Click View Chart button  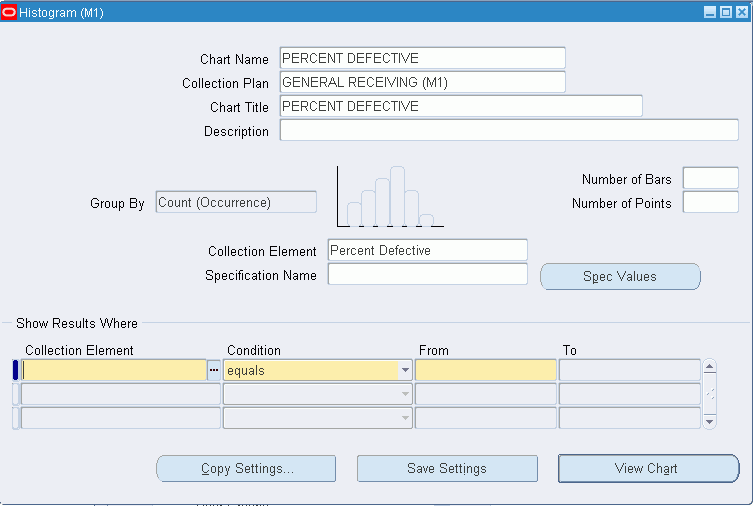[648, 469]
